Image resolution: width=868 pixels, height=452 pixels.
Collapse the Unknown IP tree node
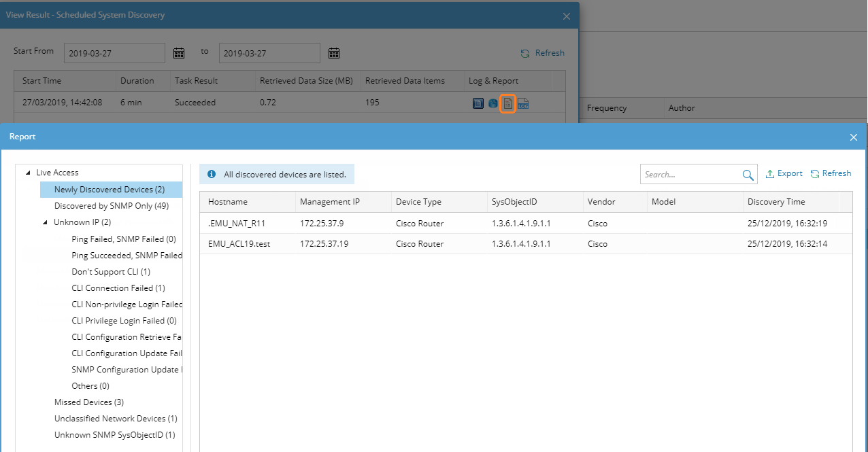46,222
